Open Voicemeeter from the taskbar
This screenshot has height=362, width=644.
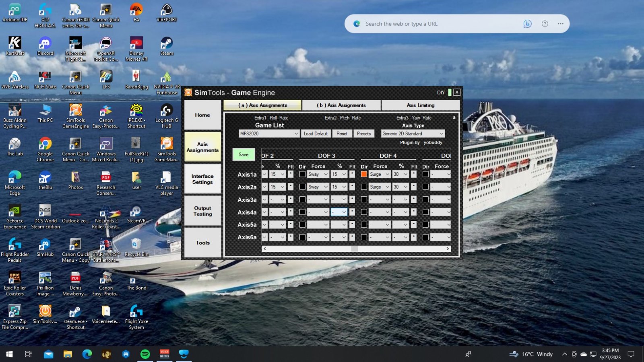[165, 354]
